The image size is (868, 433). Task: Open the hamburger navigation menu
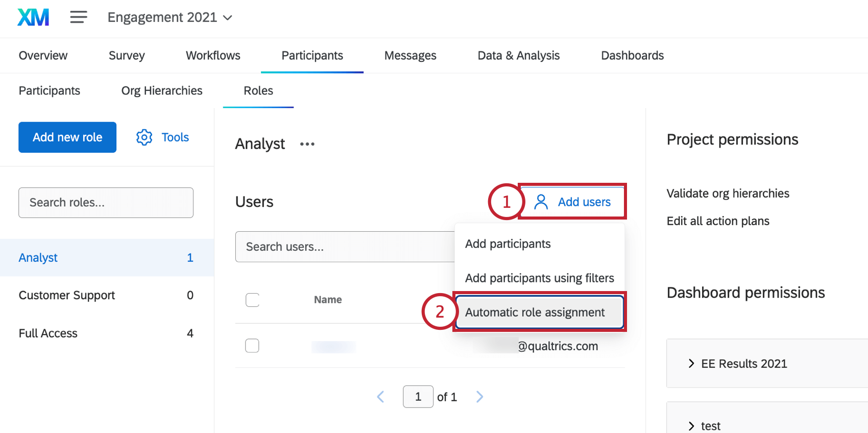pos(78,17)
